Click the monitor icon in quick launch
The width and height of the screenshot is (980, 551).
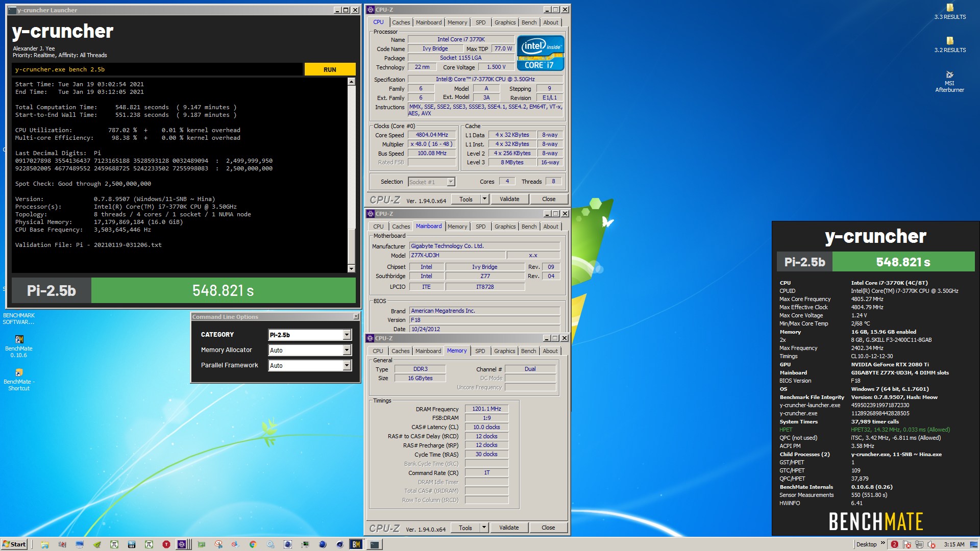click(x=79, y=544)
